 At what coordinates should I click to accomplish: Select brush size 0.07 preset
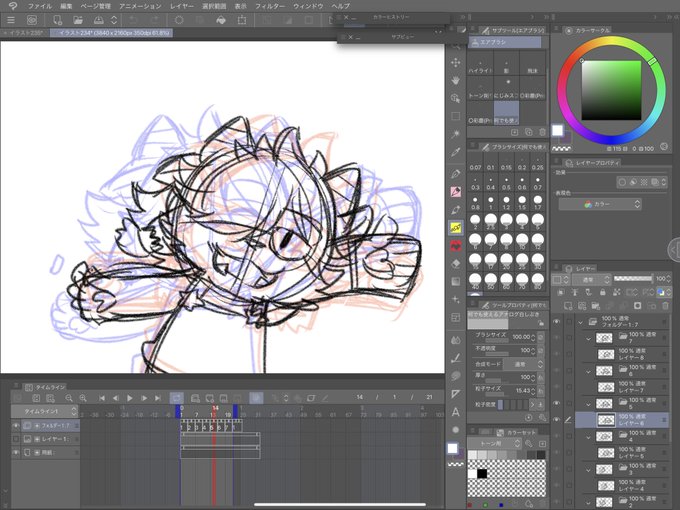(x=475, y=164)
